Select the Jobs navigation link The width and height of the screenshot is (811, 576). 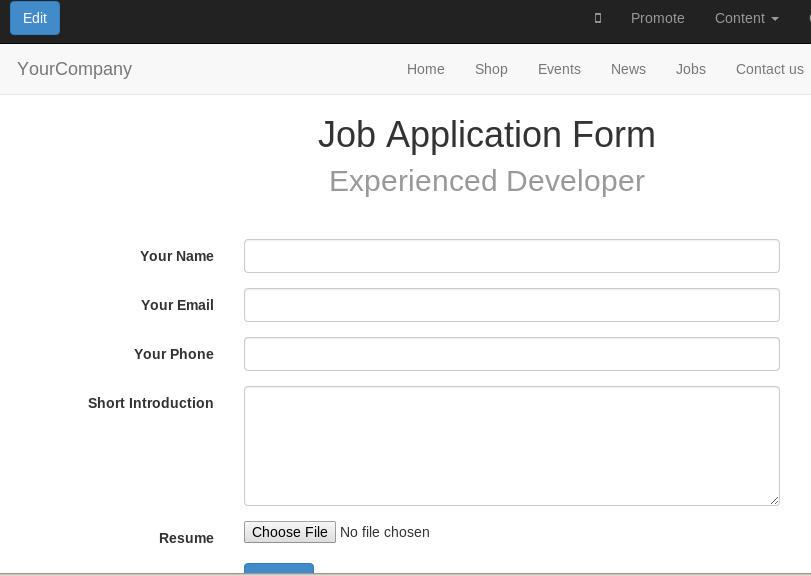coord(690,69)
